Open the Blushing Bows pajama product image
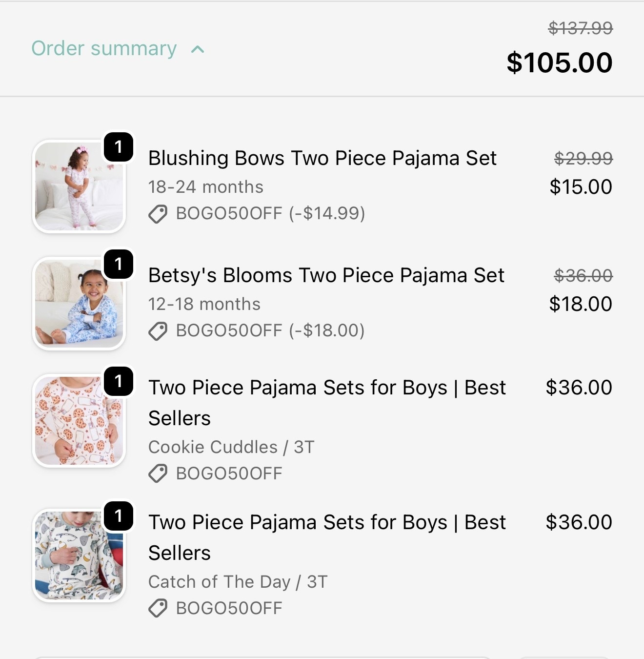The height and width of the screenshot is (659, 644). (79, 186)
